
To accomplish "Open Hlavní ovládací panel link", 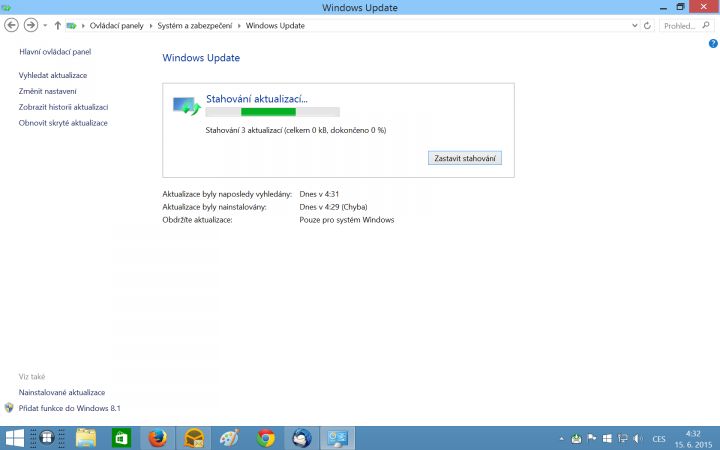I will pos(55,52).
